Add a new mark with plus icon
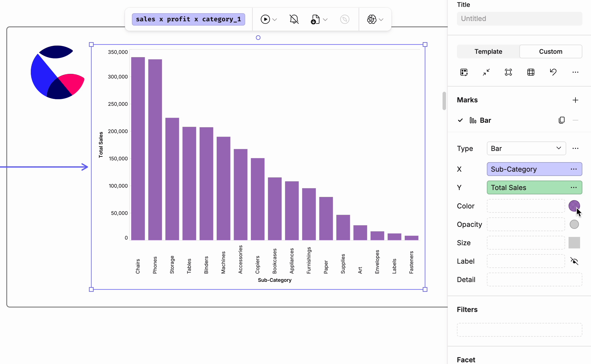The height and width of the screenshot is (364, 591). pyautogui.click(x=575, y=100)
